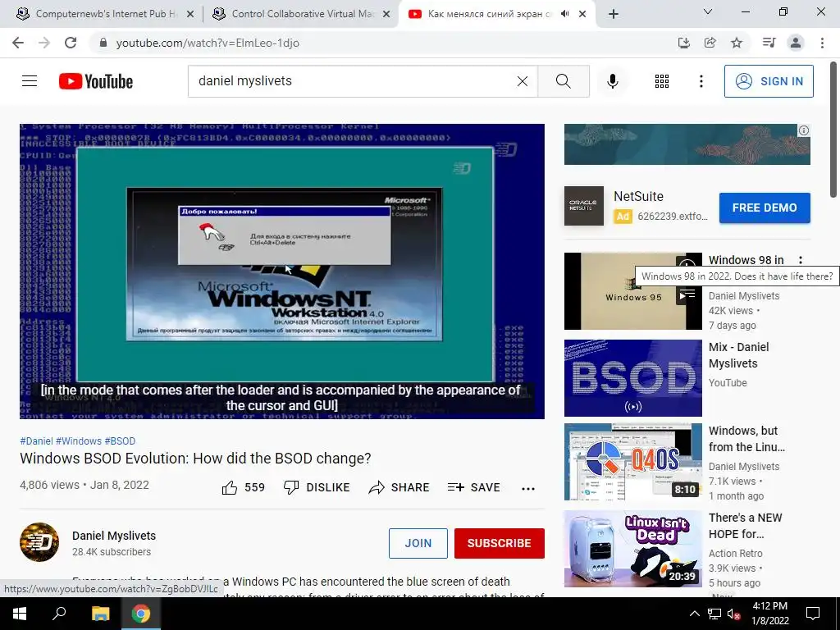Go to YouTube home via logo
This screenshot has width=840, height=630.
click(96, 81)
